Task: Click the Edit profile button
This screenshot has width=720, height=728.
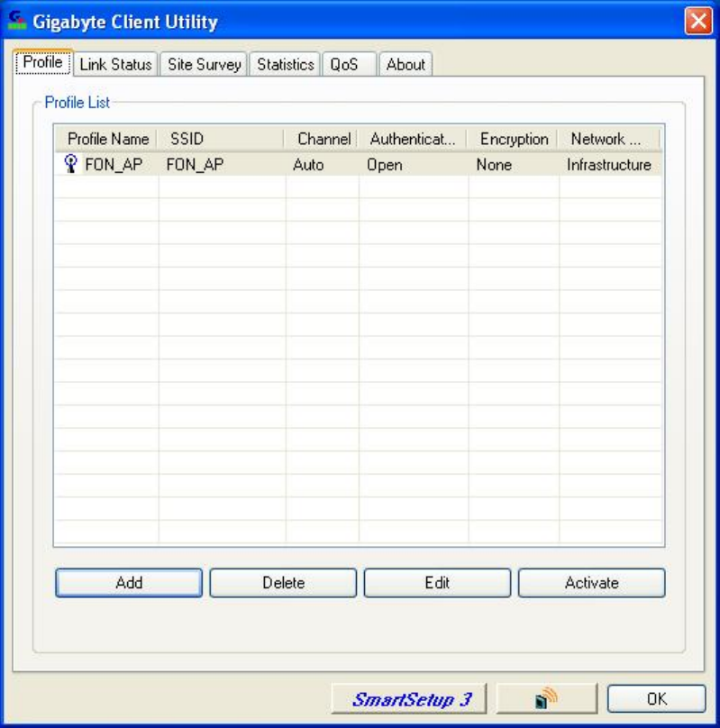Action: pos(437,583)
